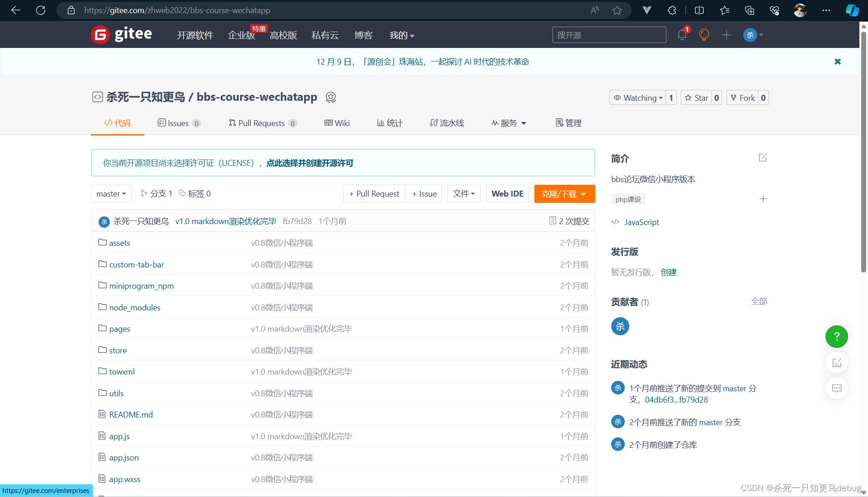Reload the page with the refresh icon
Image resolution: width=868 pixels, height=497 pixels.
click(x=41, y=10)
